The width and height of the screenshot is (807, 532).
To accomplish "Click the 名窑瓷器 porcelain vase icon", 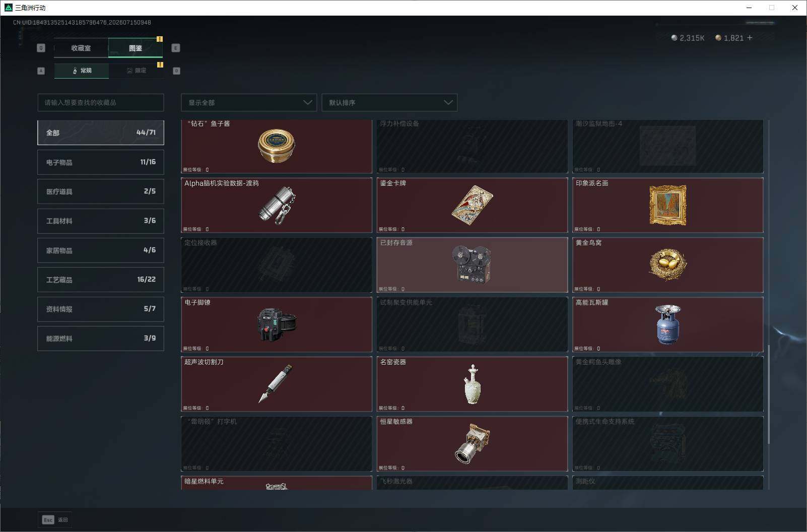I will (x=472, y=384).
